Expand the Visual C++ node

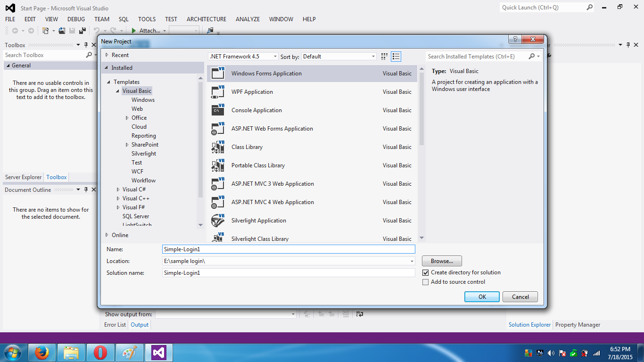[118, 198]
